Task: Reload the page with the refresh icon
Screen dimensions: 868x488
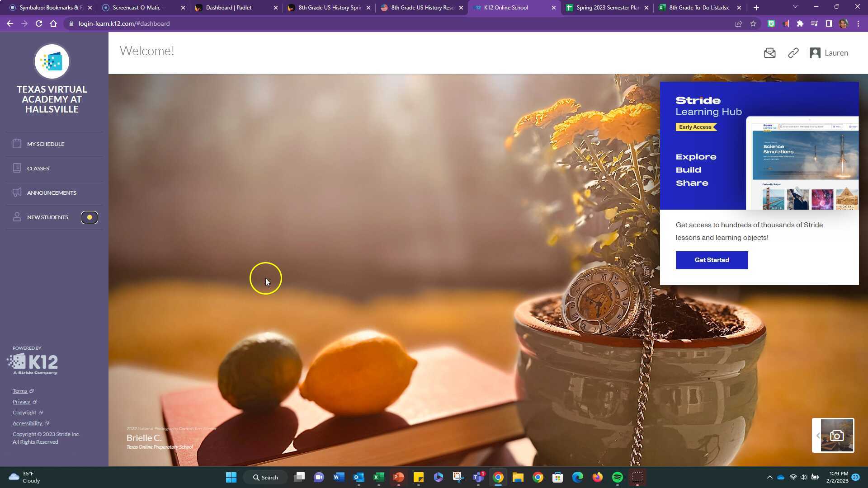Action: point(39,23)
